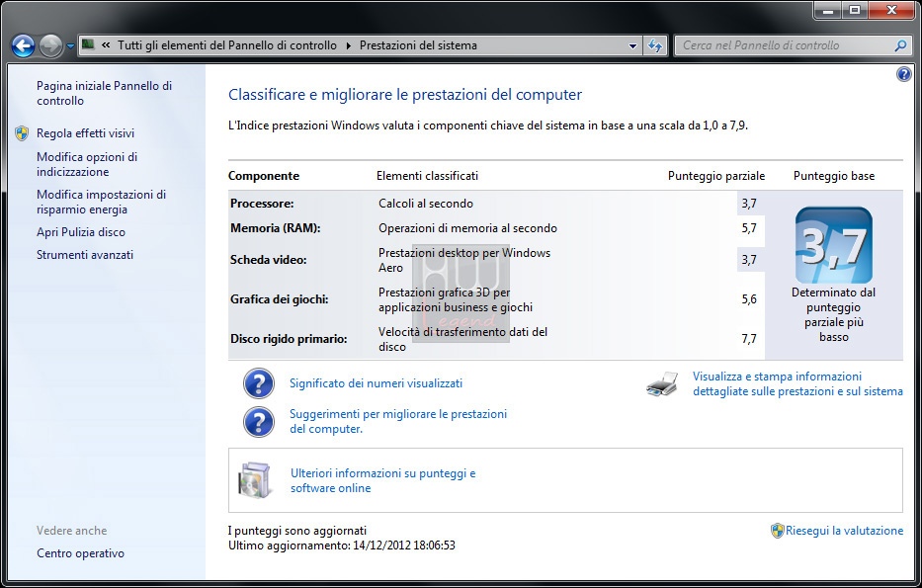Select 'Tutti gli elementi del Pannello di controllo' breadcrumb
922x588 pixels.
coord(227,45)
